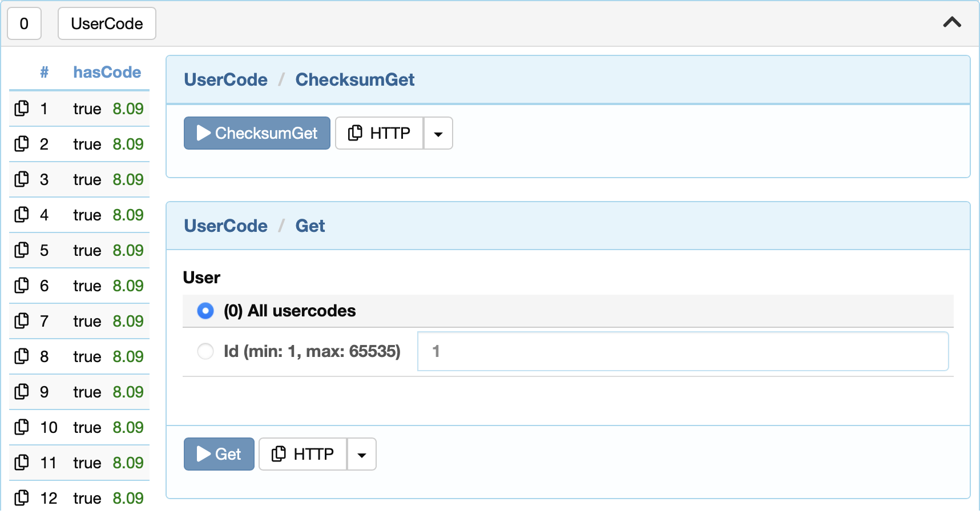This screenshot has height=514, width=980.
Task: Collapse the UserCode panel with chevron
Action: pos(952,23)
